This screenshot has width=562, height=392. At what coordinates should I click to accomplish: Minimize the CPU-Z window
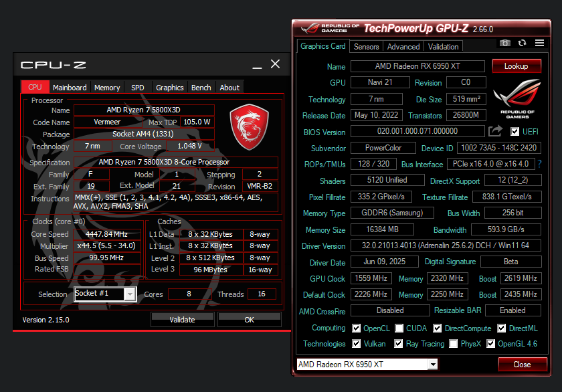[257, 67]
